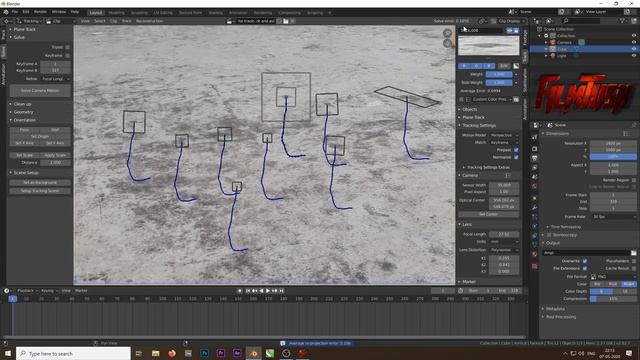Toggle the Overwrite checkbox
Image resolution: width=640 pixels, height=360 pixels.
click(x=585, y=261)
